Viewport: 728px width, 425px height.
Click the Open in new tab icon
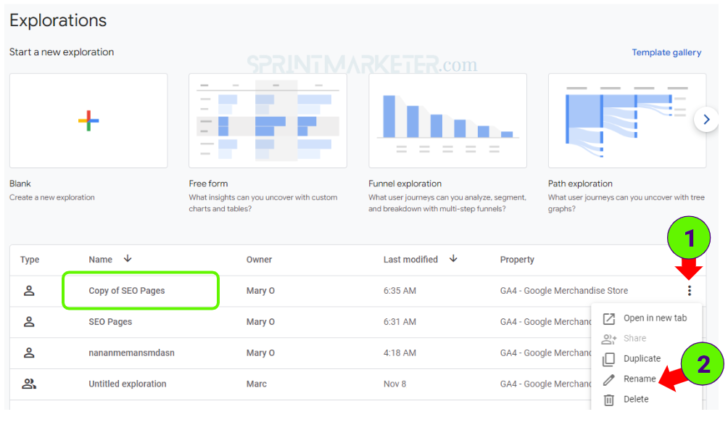609,319
